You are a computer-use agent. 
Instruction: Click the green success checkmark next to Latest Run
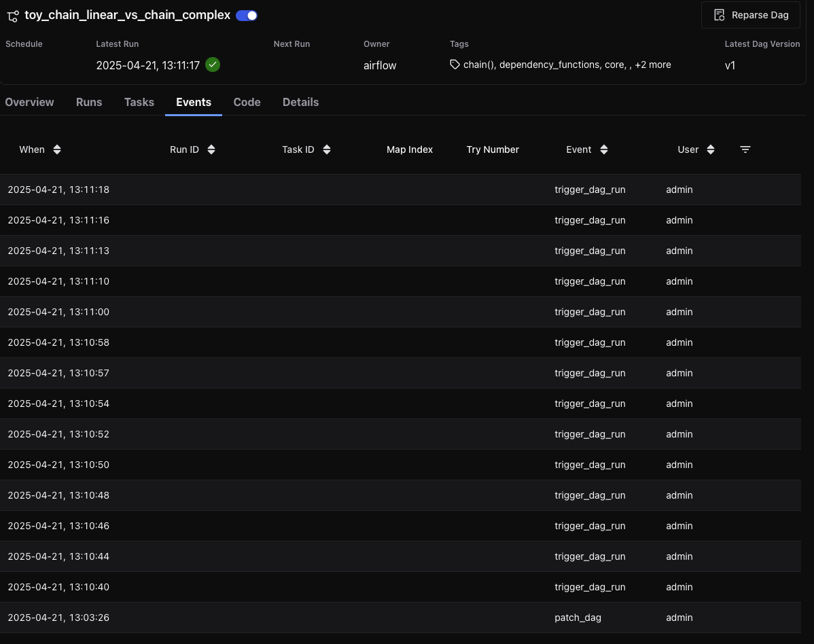(x=212, y=65)
